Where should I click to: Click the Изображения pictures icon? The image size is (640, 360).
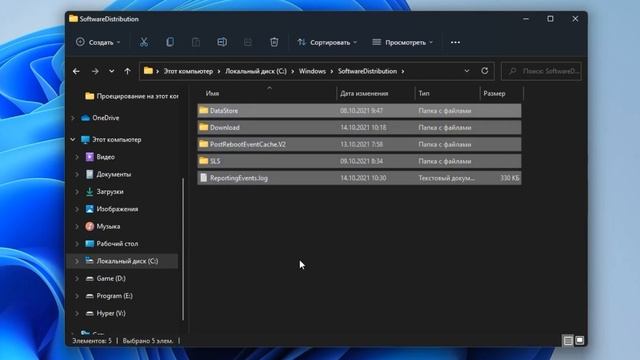[x=89, y=209]
